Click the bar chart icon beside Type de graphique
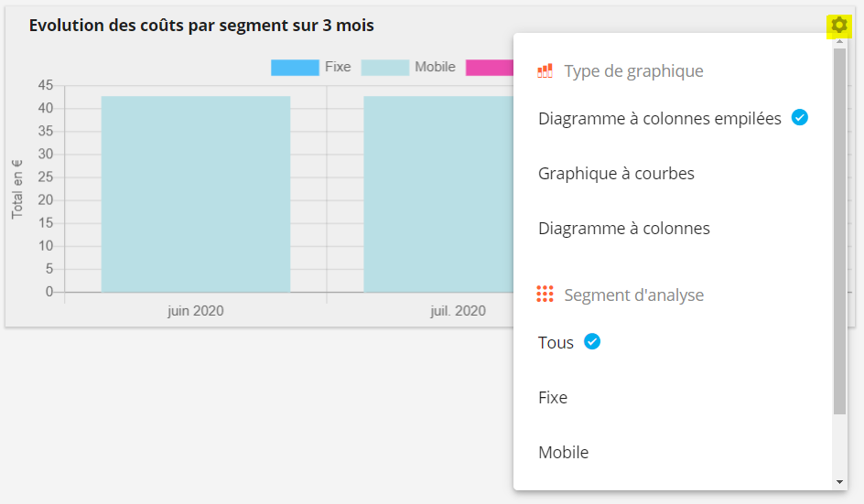This screenshot has height=504, width=864. (545, 71)
